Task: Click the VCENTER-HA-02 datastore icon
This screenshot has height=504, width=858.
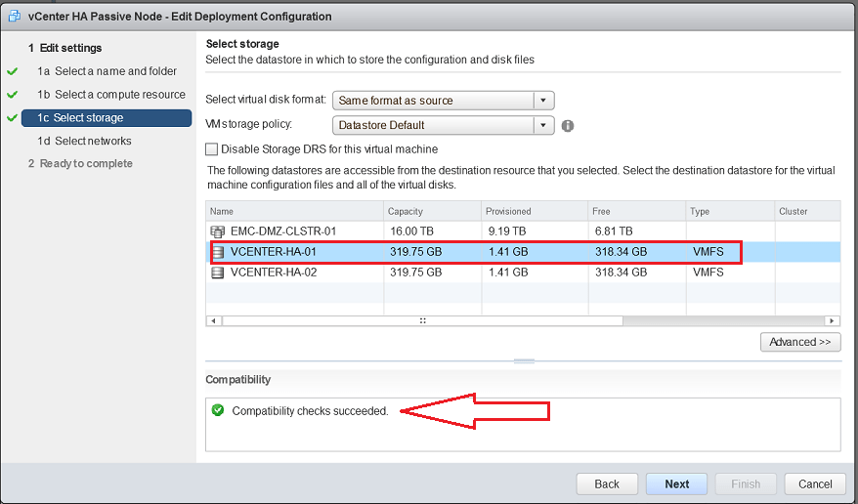Action: pos(217,273)
